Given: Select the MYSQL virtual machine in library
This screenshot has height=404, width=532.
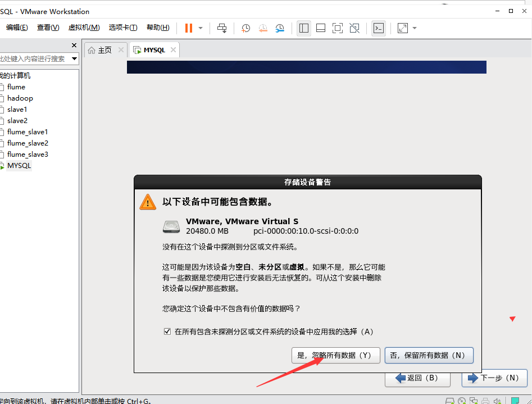Looking at the screenshot, I should (x=19, y=166).
